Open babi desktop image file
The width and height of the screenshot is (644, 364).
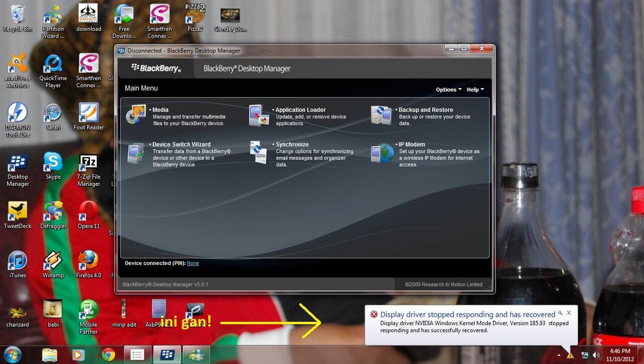(53, 314)
